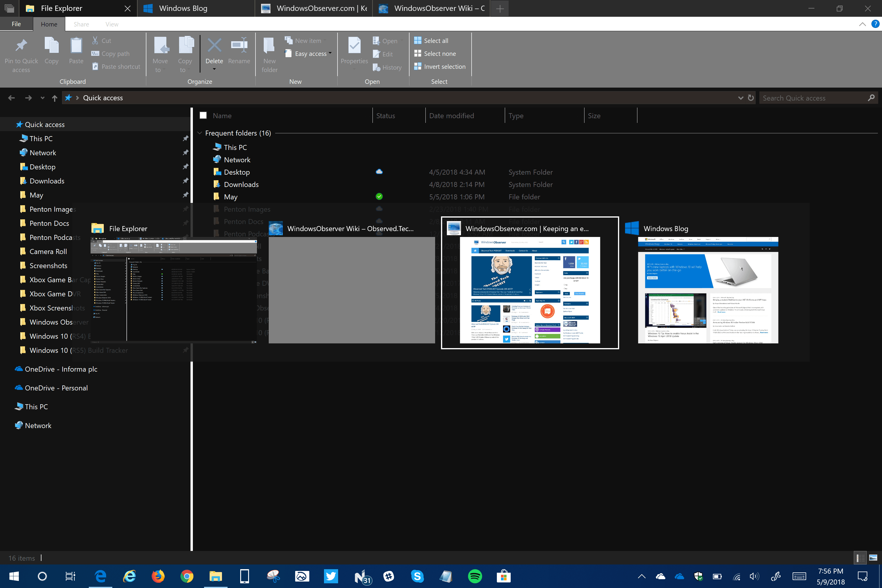
Task: Click the Date modified column header
Action: (452, 116)
